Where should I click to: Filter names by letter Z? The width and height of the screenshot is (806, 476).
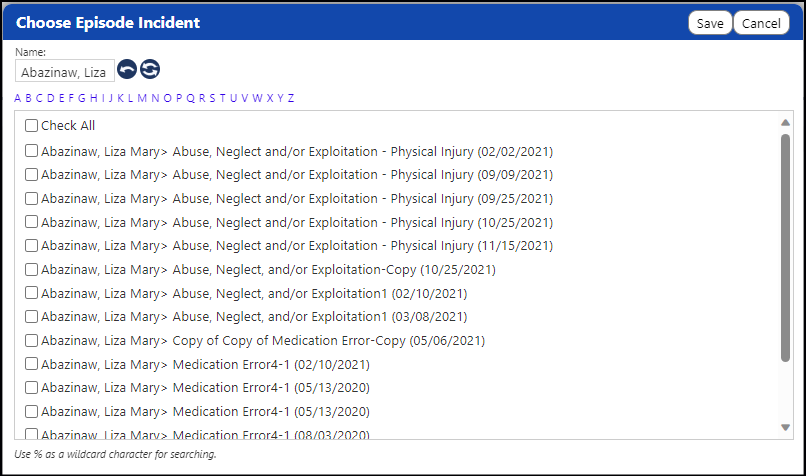(290, 98)
